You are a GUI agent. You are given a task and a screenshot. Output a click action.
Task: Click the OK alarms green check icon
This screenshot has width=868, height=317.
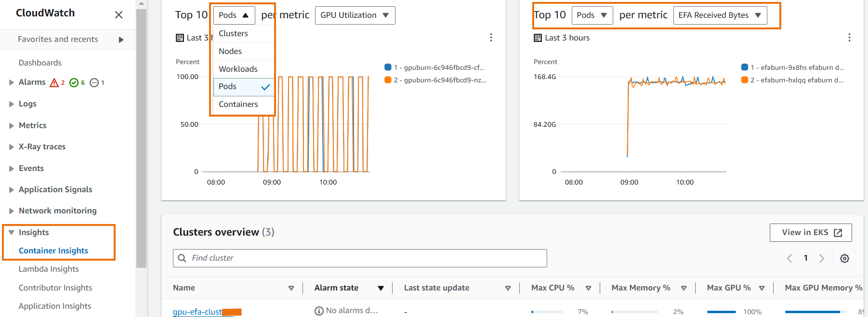(74, 83)
